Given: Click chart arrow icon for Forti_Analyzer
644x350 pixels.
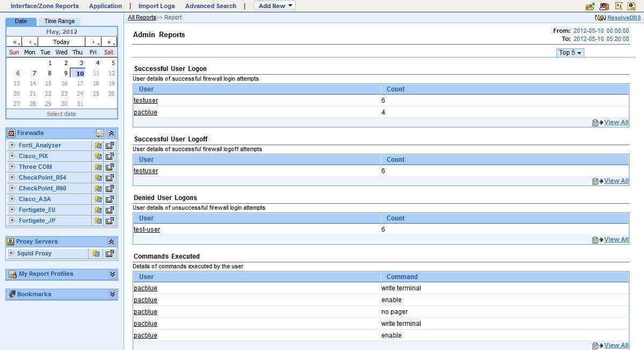Looking at the screenshot, I should tap(110, 145).
